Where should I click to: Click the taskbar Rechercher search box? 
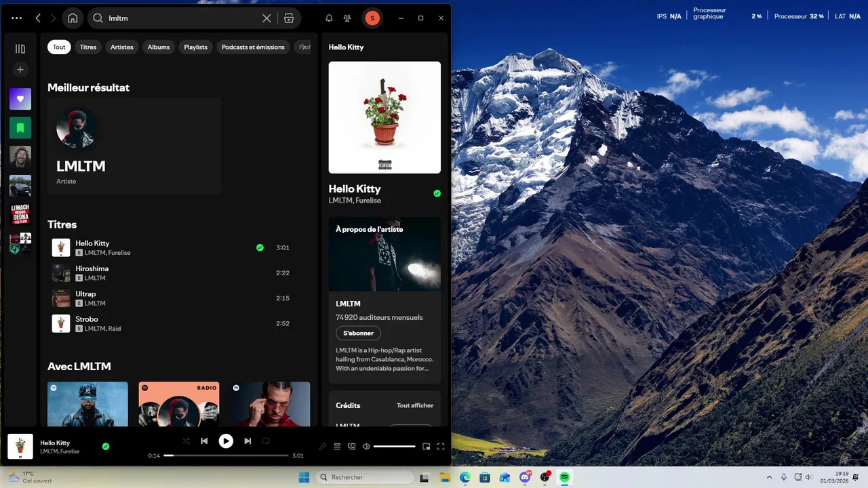tap(365, 477)
